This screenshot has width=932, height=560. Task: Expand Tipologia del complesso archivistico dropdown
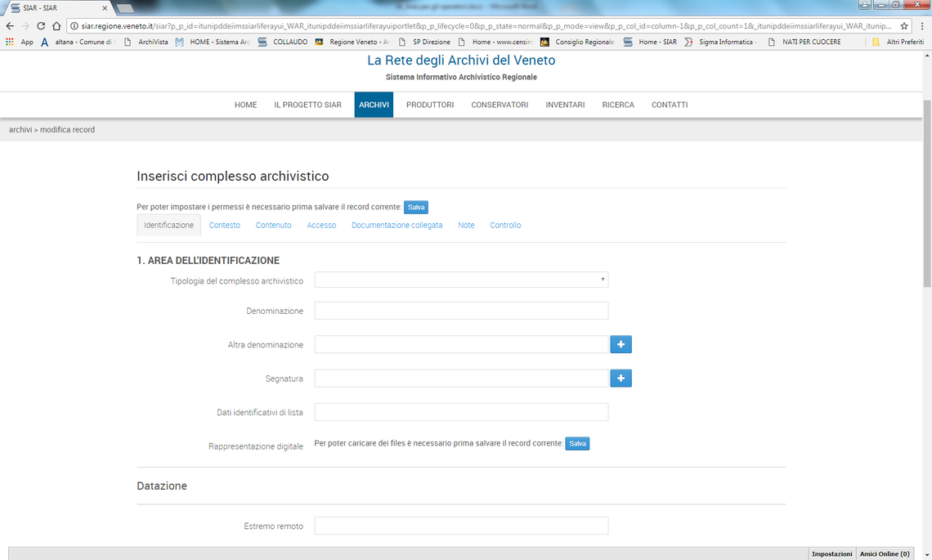point(461,280)
